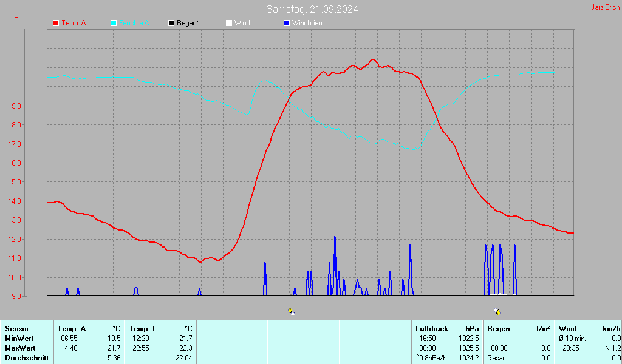Click the blue Windböen legend square
Screen dimensions: 622x364
[287, 23]
